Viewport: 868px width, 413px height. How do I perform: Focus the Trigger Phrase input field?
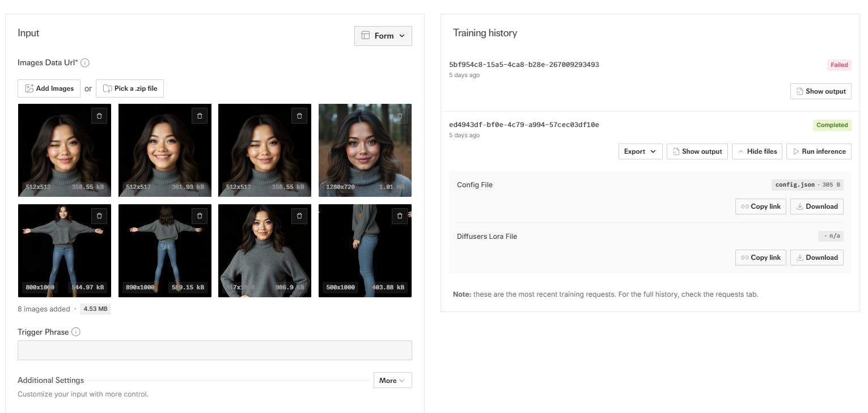coord(214,351)
